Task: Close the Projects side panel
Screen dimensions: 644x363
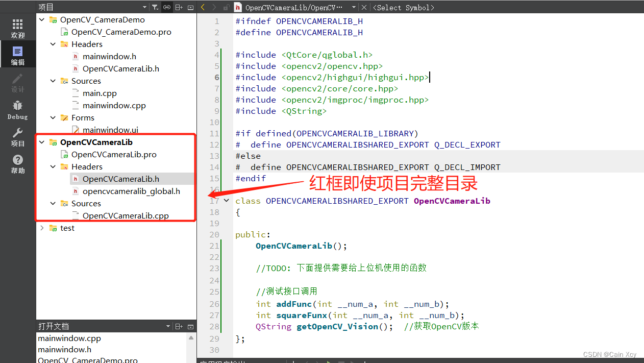Action: coord(190,7)
